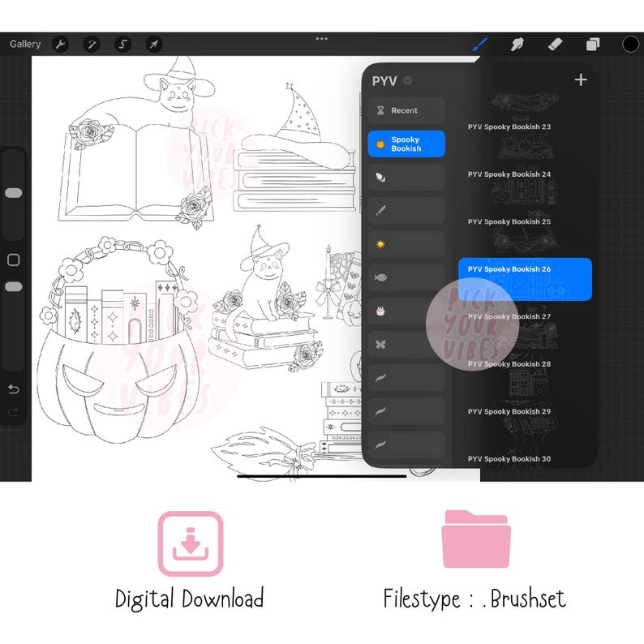Open the black active color swatch
Image resolution: width=644 pixels, height=644 pixels.
click(x=630, y=44)
